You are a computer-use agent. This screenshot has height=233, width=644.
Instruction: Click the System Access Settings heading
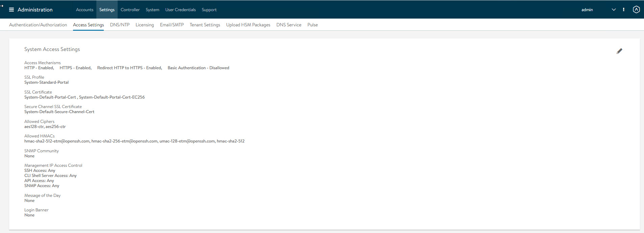coord(52,49)
